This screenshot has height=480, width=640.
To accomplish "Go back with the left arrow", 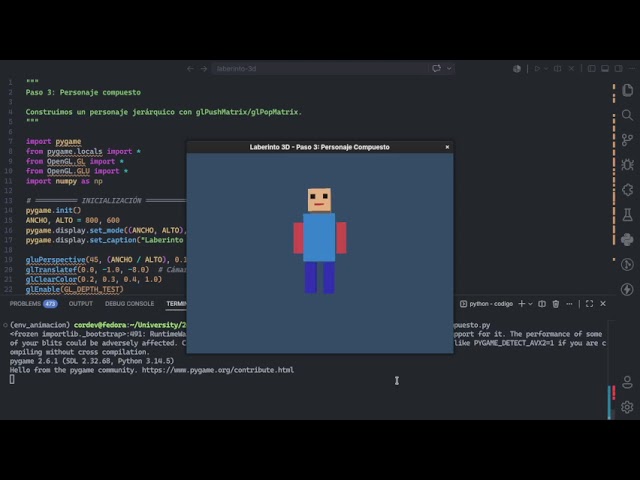I will [190, 69].
